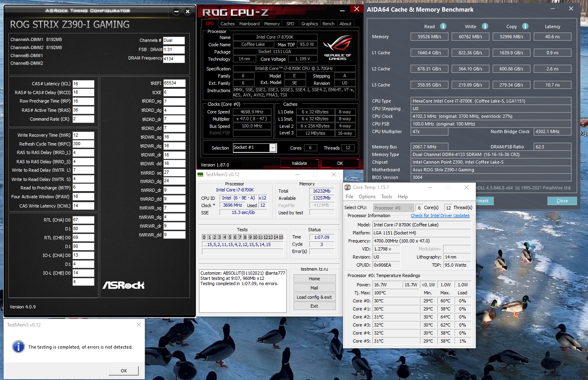Screen dimensions: 588x380
Task: Open the Tools menu in Core Temp
Action: click(387, 197)
